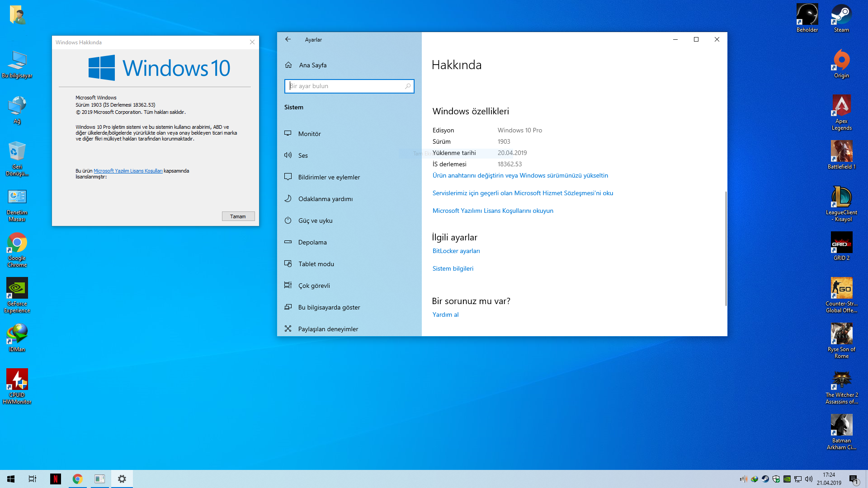The height and width of the screenshot is (488, 868).
Task: Open Depolama settings page
Action: (349, 242)
